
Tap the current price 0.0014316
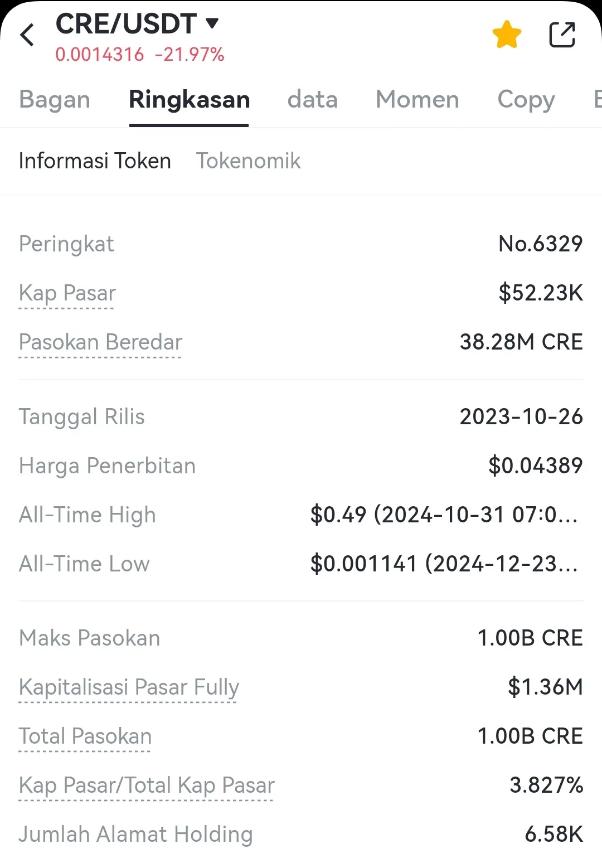point(100,55)
